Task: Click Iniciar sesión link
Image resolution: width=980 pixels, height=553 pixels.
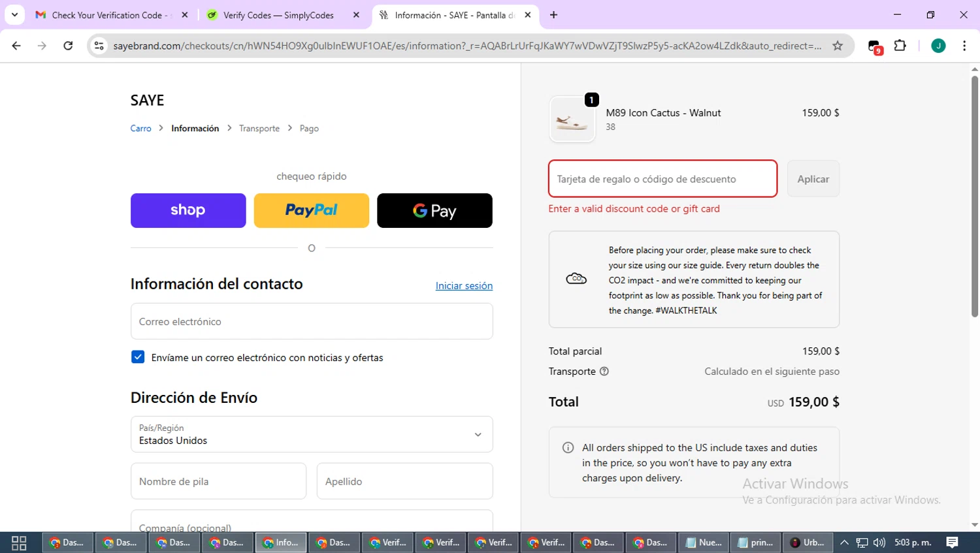Action: tap(464, 286)
